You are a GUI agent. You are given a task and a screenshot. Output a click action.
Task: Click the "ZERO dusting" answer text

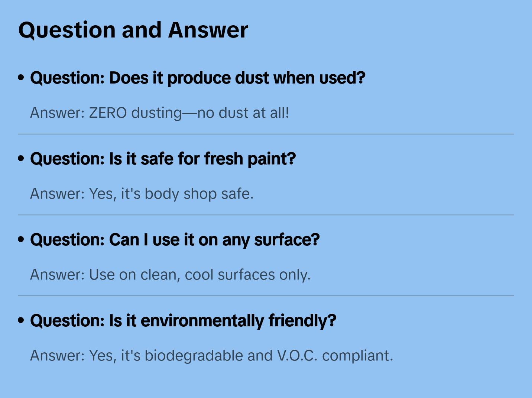[159, 113]
